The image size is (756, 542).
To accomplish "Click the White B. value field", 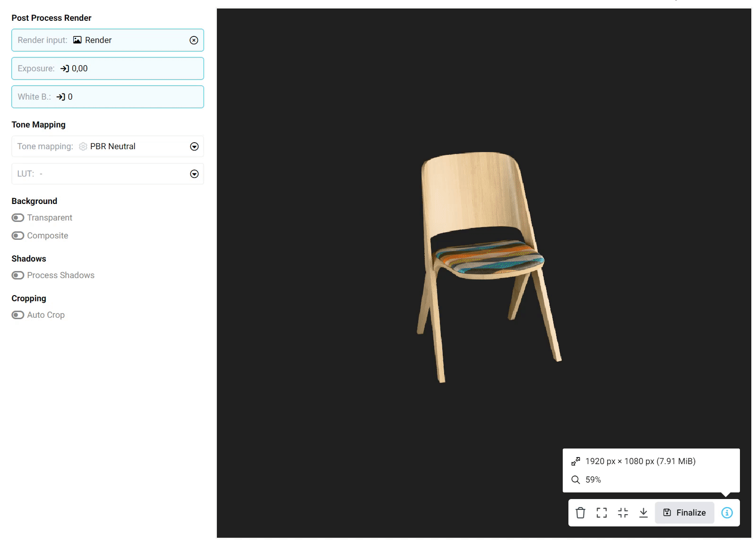I will tap(132, 97).
